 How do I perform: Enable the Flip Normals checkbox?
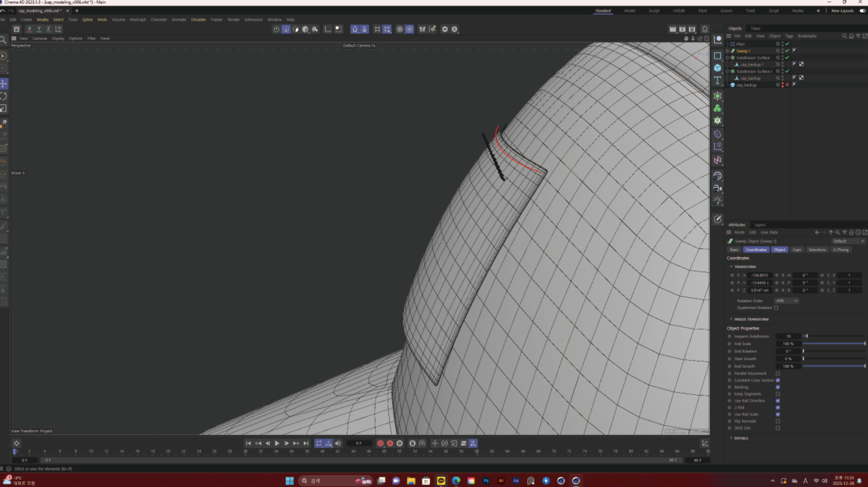click(x=778, y=421)
